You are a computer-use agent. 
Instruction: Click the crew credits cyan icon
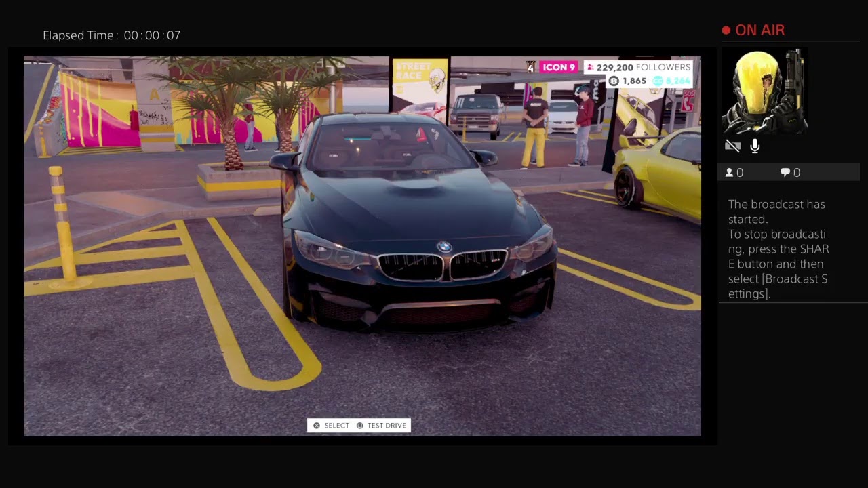(x=657, y=81)
